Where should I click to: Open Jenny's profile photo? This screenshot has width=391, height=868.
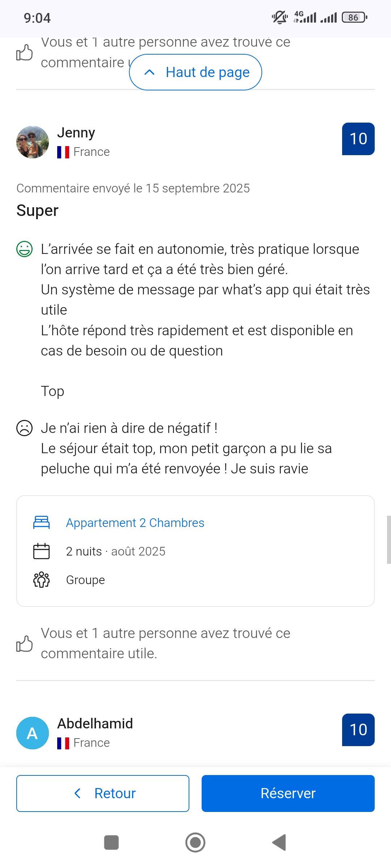pos(33,142)
